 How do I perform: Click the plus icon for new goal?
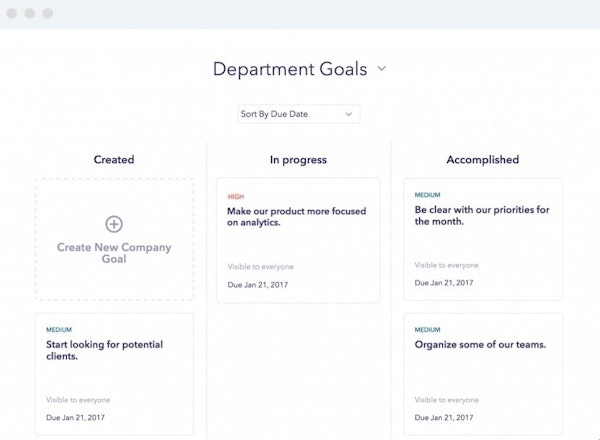pyautogui.click(x=114, y=223)
